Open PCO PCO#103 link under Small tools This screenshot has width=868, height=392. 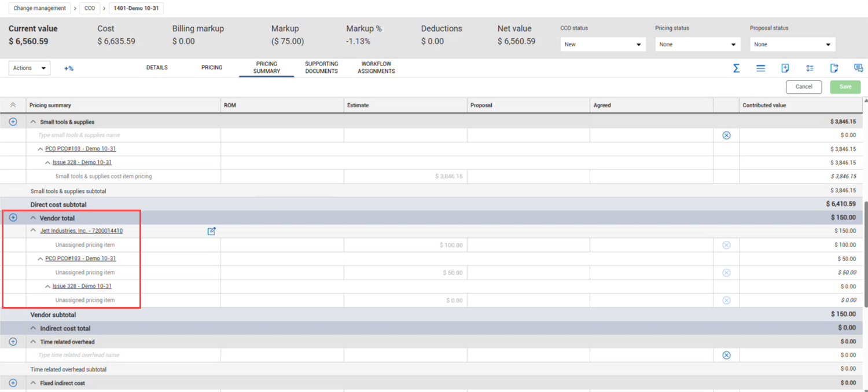click(80, 149)
